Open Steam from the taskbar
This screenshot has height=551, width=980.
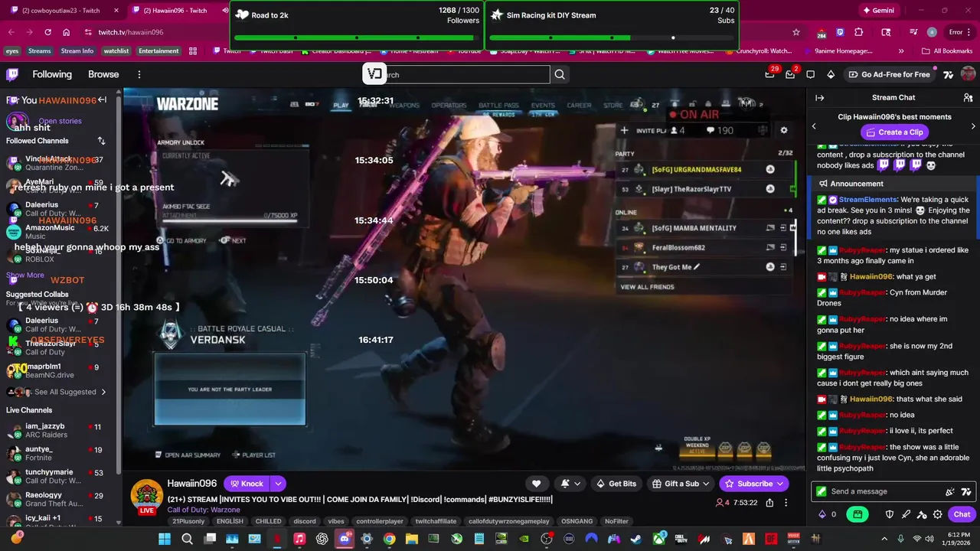tap(635, 539)
